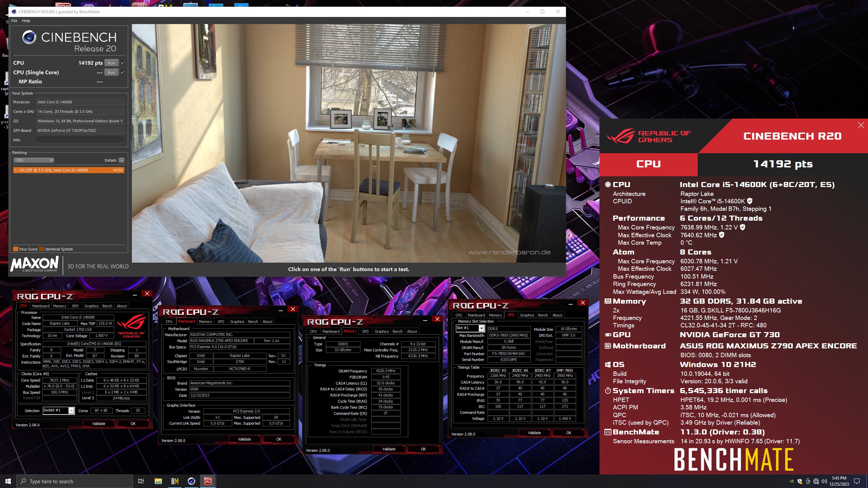Viewport: 868px width, 488px height.
Task: Maximize the Cinebench window
Action: click(542, 12)
